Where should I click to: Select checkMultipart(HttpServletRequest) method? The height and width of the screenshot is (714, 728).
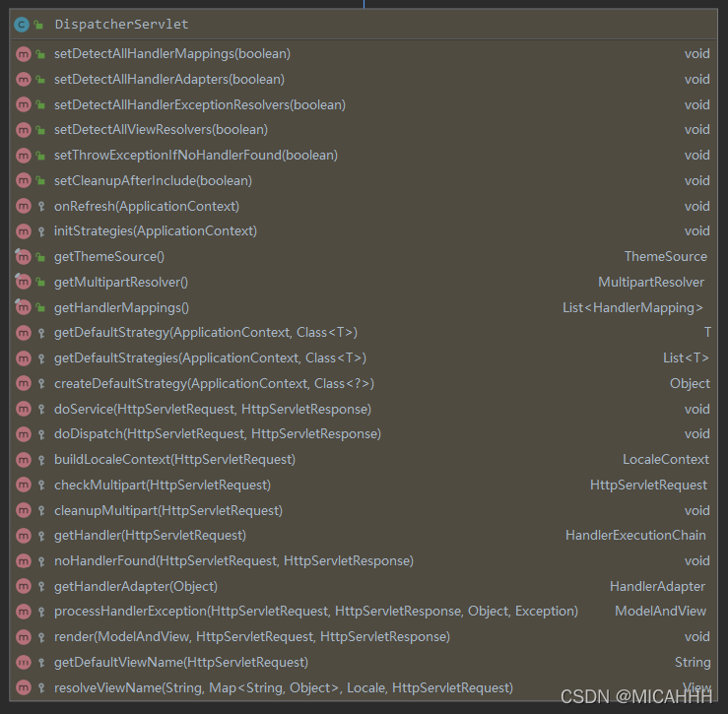tap(163, 485)
